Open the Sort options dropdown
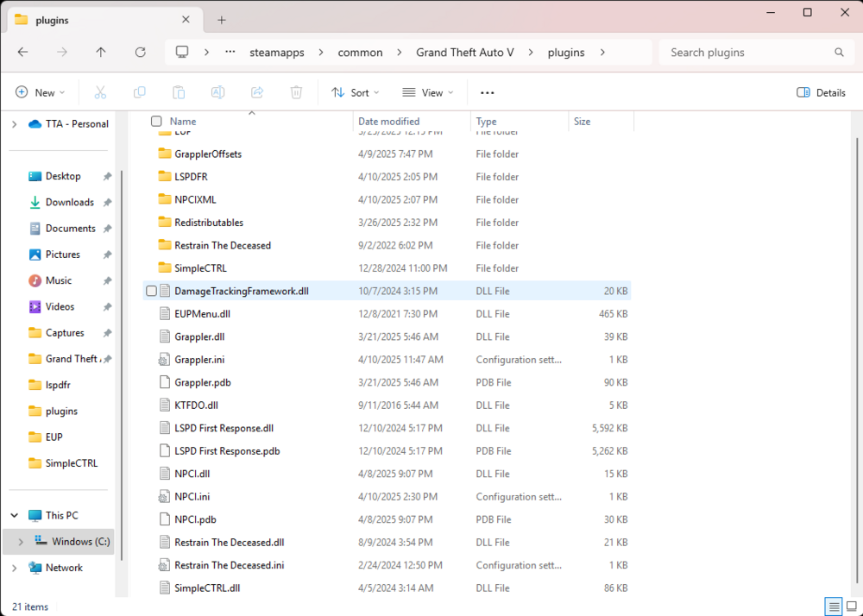The height and width of the screenshot is (616, 863). (355, 92)
